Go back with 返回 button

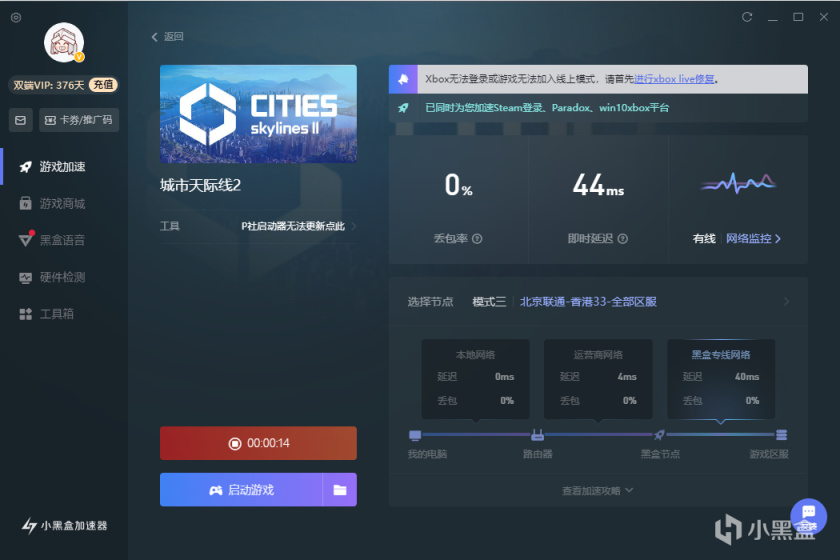click(x=168, y=36)
